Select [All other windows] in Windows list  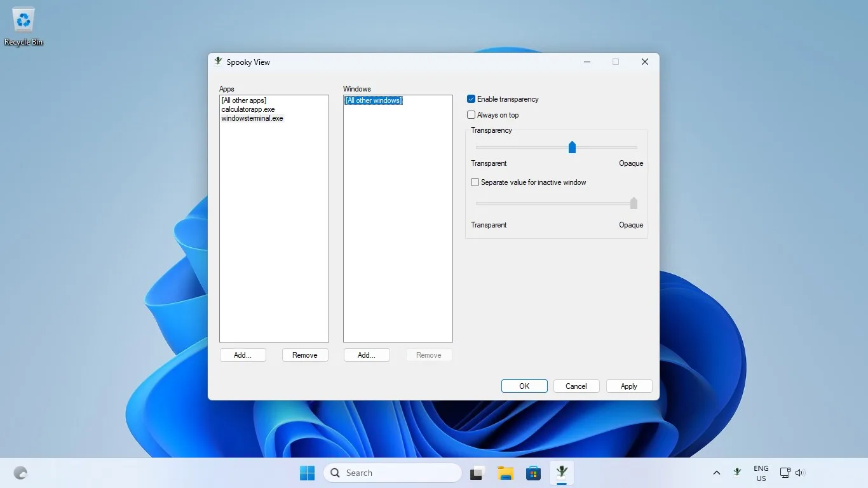(x=374, y=100)
